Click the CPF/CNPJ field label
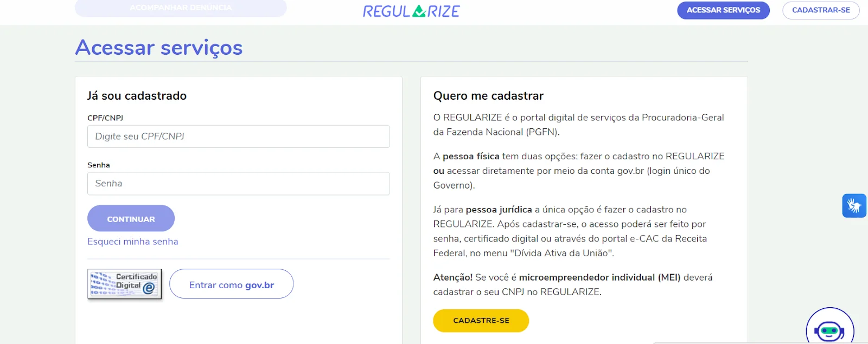The width and height of the screenshot is (868, 344). [x=105, y=118]
